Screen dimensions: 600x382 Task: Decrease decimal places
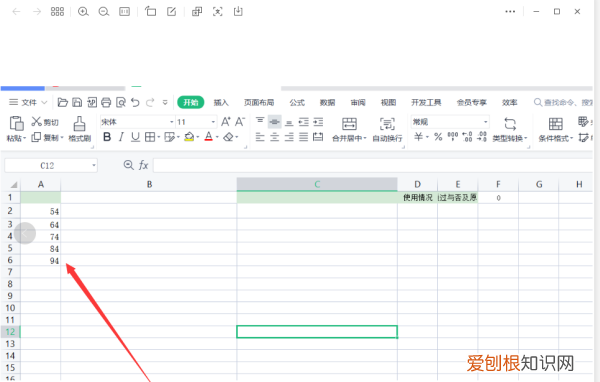pos(482,137)
